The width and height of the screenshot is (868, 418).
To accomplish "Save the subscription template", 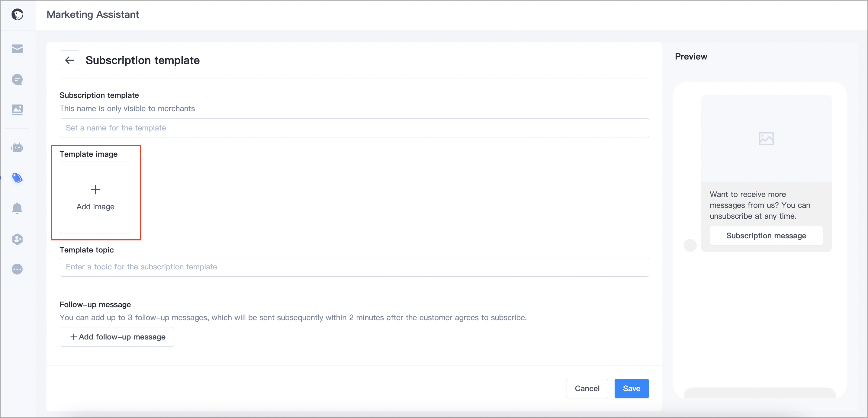I will pos(632,388).
